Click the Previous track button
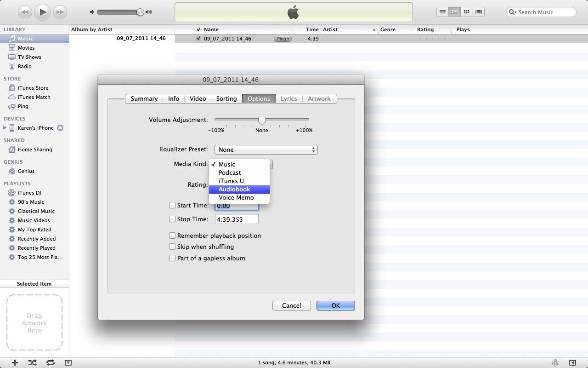 coord(25,12)
